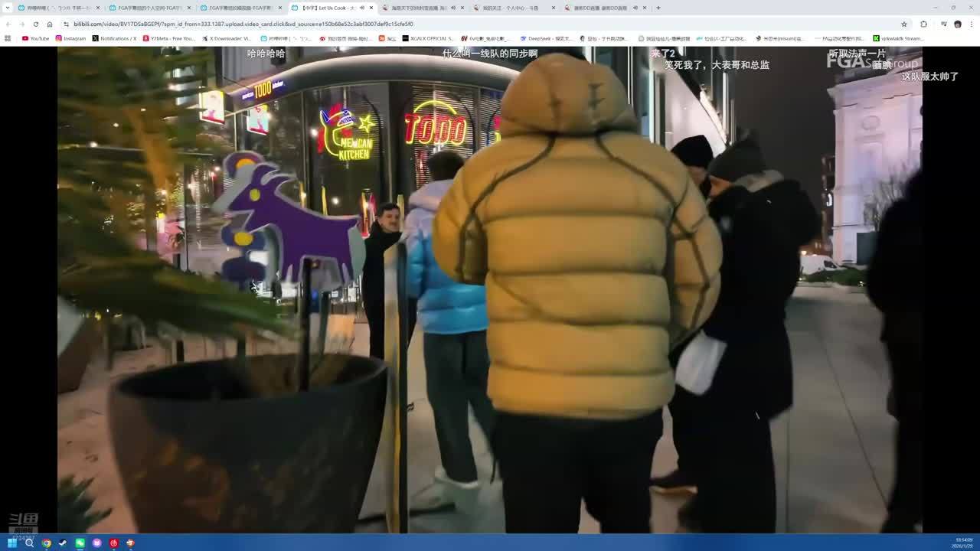
Task: Mute the Let Us Cook tab audio
Action: pyautogui.click(x=361, y=8)
